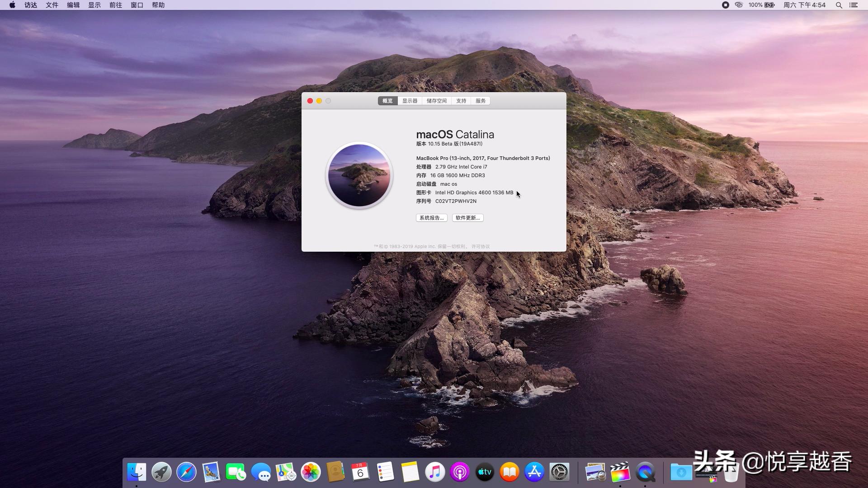This screenshot has height=488, width=868.
Task: Click the 软件更新 button
Action: pyautogui.click(x=467, y=218)
